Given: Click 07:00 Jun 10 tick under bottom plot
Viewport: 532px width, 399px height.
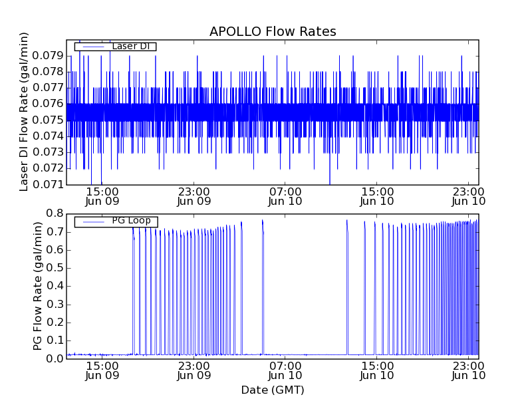Looking at the screenshot, I should (286, 370).
